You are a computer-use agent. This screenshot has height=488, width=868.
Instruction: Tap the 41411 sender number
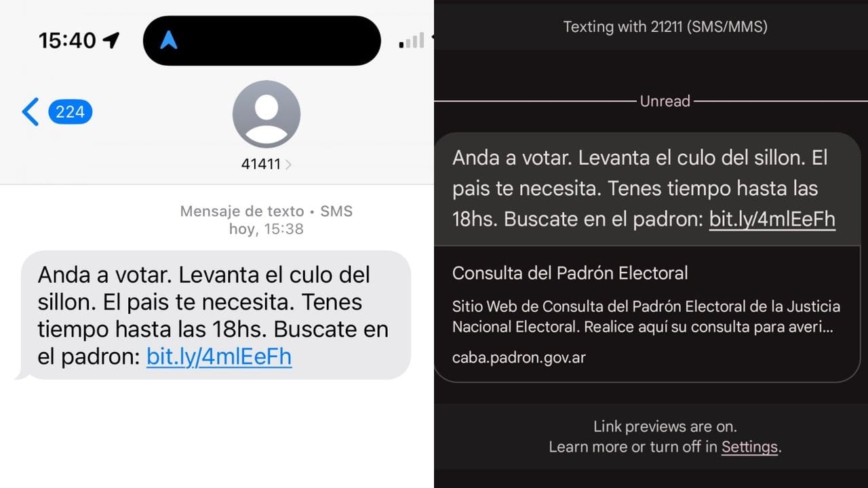point(261,164)
